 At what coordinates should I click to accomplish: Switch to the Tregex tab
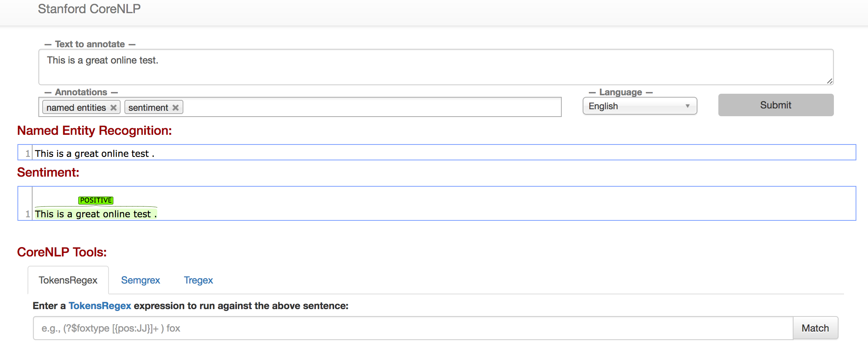(198, 280)
